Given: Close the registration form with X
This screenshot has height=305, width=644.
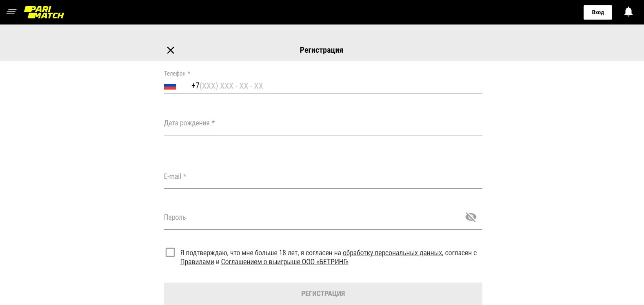Looking at the screenshot, I should [171, 50].
